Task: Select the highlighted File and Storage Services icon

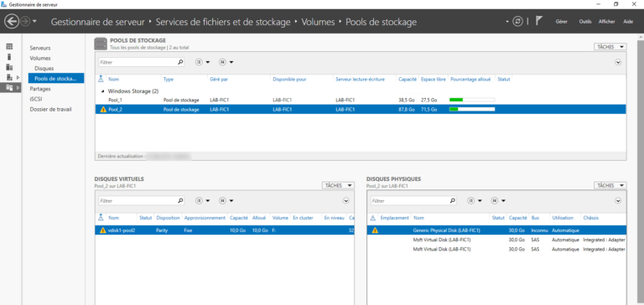Action: (9, 87)
